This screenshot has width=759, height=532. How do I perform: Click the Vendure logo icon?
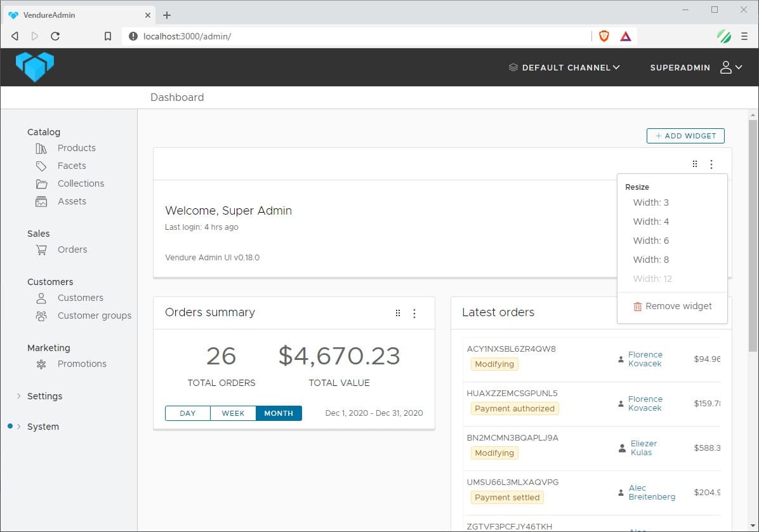(x=35, y=67)
